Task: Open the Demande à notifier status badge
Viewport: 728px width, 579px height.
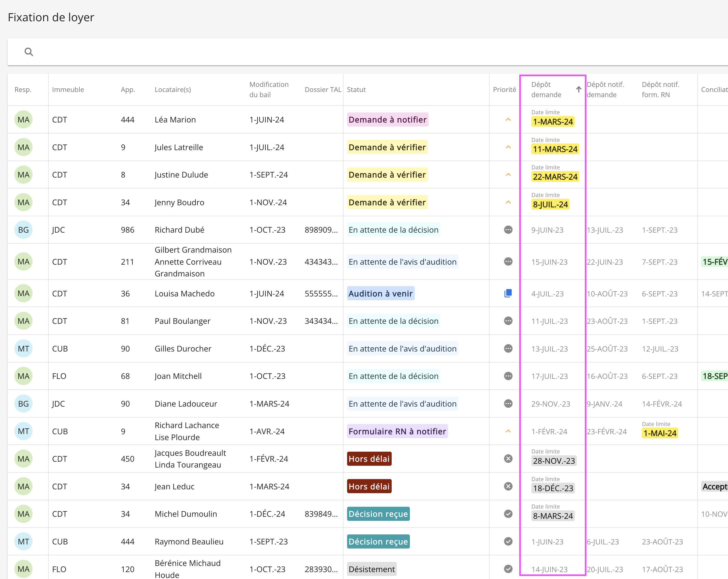Action: click(387, 119)
